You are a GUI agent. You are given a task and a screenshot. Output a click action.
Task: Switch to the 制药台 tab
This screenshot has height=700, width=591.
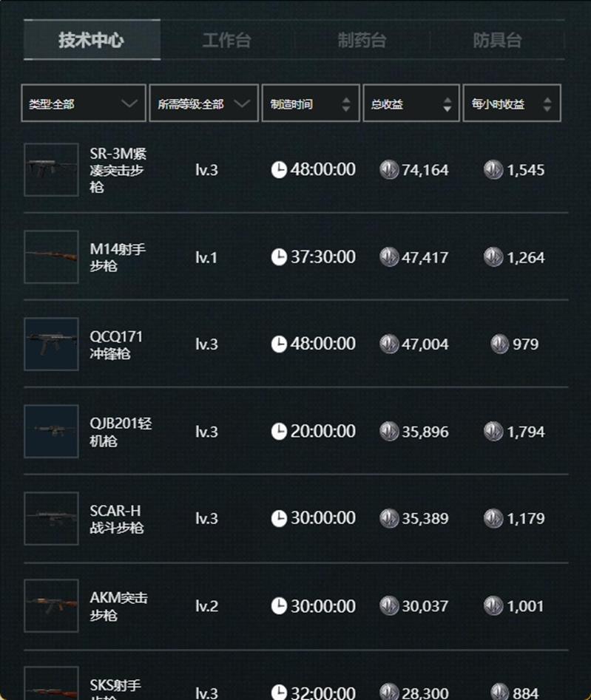point(362,40)
